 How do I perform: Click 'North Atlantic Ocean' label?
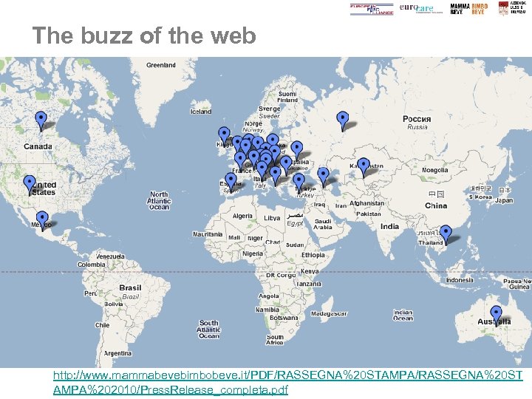tap(159, 200)
